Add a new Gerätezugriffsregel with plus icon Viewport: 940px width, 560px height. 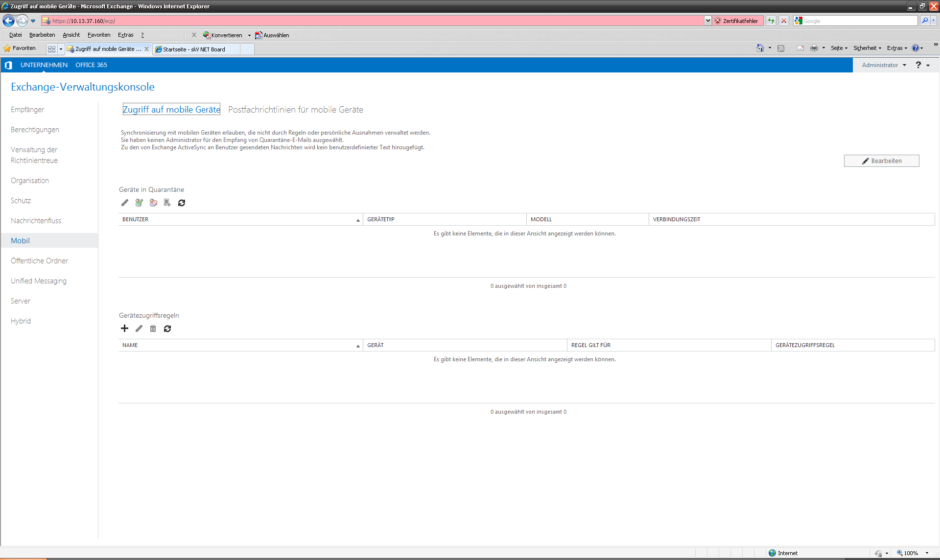[124, 328]
